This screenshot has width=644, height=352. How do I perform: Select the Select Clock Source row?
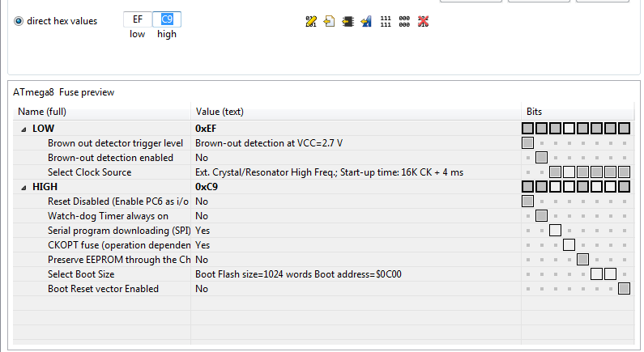point(324,172)
